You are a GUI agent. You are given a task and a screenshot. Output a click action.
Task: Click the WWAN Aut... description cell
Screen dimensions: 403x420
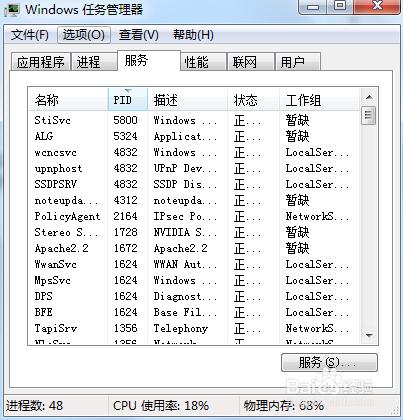click(185, 264)
